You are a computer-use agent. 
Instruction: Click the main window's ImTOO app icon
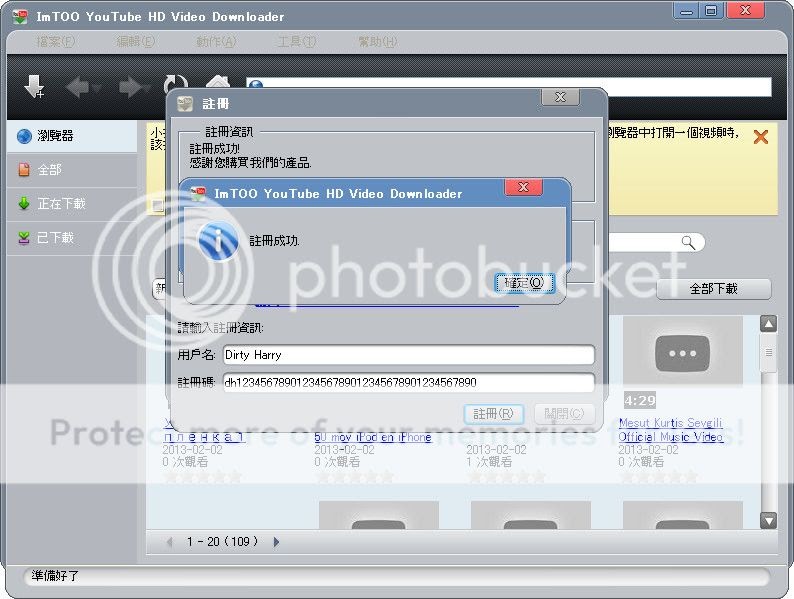coord(20,17)
